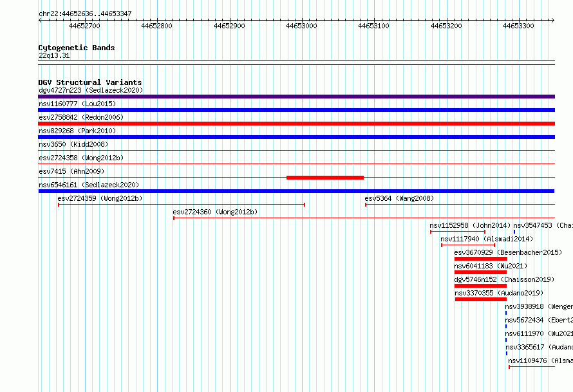
Task: Click ruler position 44653000
Action: pos(301,26)
